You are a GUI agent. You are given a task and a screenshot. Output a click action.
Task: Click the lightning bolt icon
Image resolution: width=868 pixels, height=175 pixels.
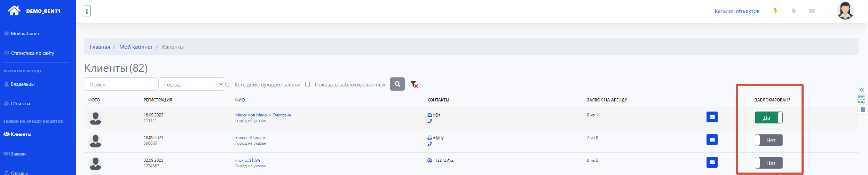pyautogui.click(x=775, y=11)
